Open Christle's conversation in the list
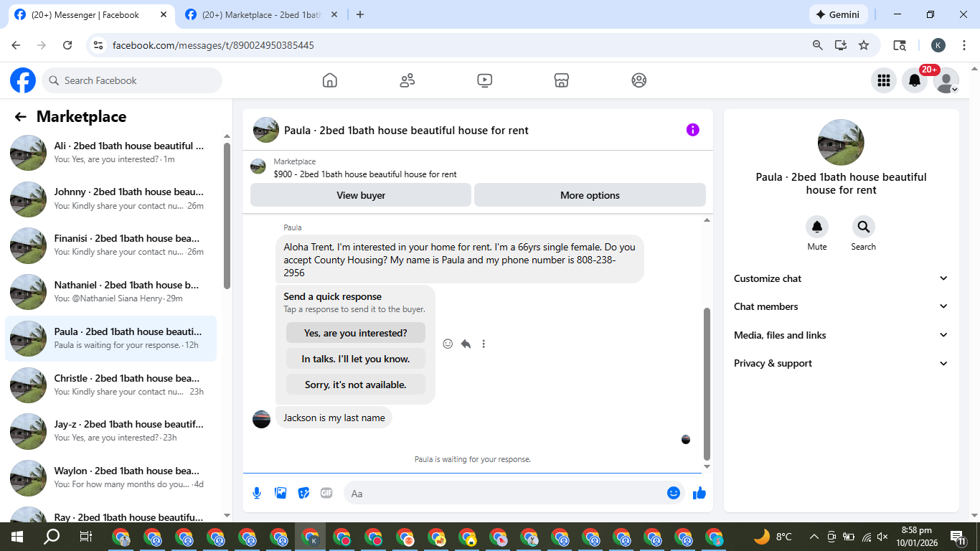The width and height of the screenshot is (980, 551). 111,385
